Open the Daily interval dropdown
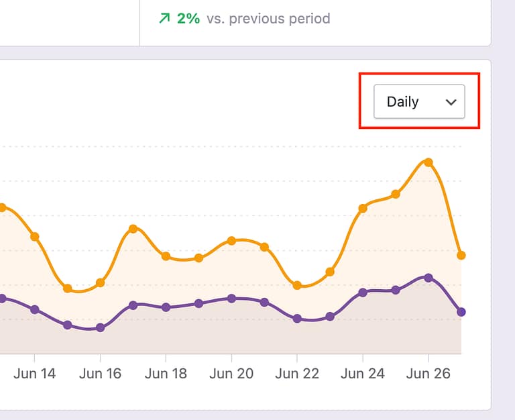Screen dimensions: 515x420 point(418,102)
